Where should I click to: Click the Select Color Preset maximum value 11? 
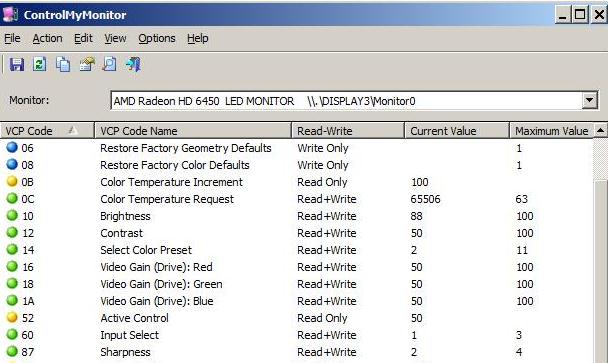[522, 250]
